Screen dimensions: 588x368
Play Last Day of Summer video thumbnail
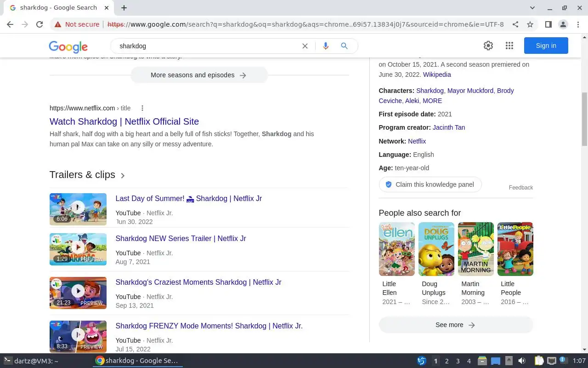point(78,209)
